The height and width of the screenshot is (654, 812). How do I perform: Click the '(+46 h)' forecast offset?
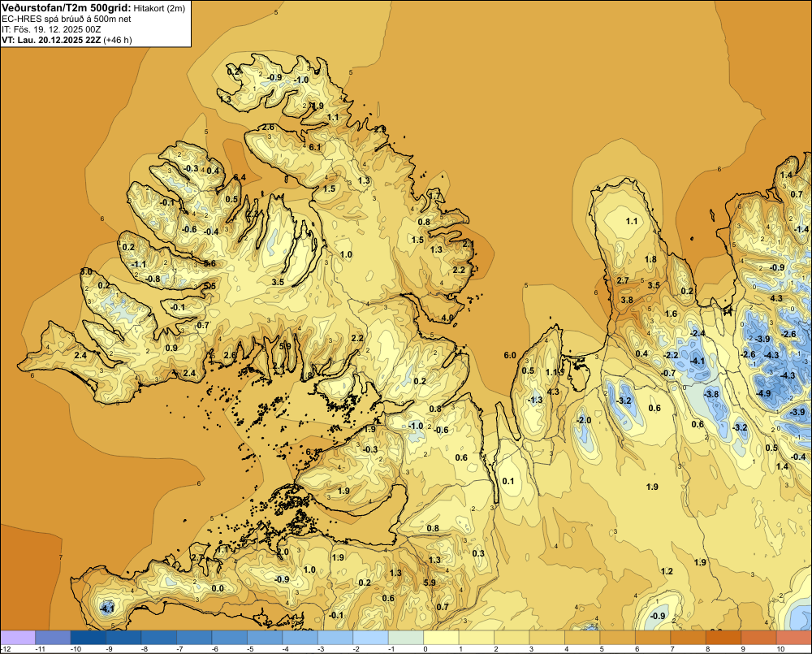click(x=118, y=40)
